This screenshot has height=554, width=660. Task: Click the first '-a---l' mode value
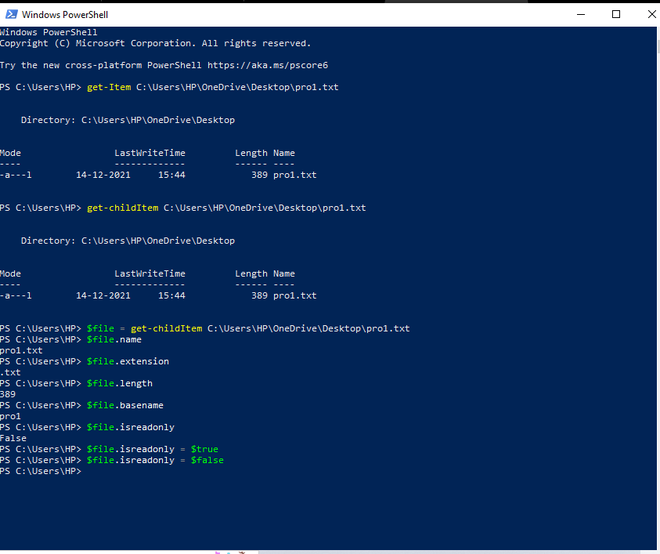pyautogui.click(x=16, y=175)
